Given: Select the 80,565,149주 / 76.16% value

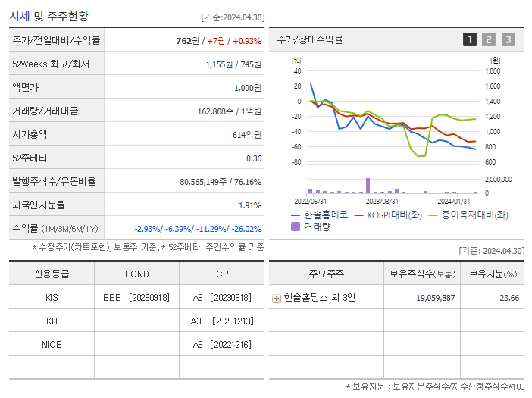Looking at the screenshot, I should 221,182.
